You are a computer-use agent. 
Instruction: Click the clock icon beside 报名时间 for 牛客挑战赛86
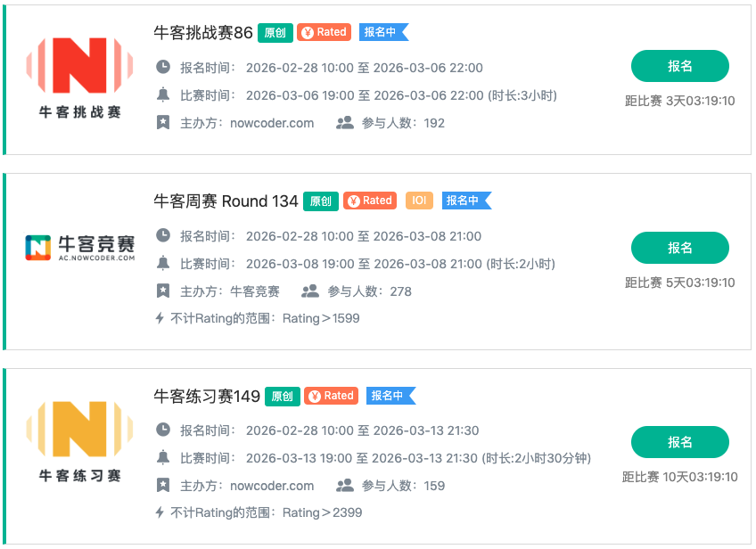[x=161, y=67]
